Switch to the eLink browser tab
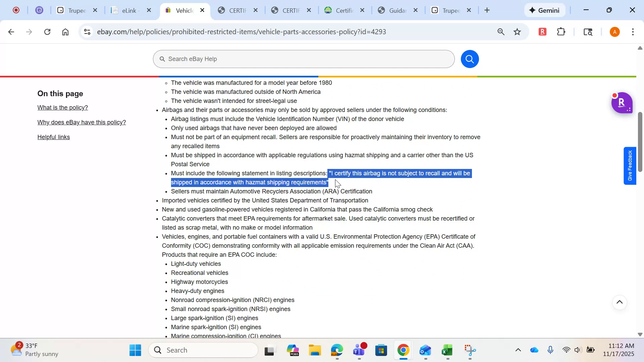Viewport: 644px width, 362px height. click(x=129, y=10)
